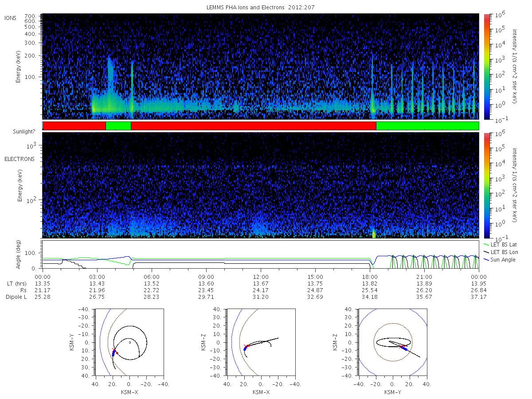Click the long red sunlight bar segment

pos(254,126)
